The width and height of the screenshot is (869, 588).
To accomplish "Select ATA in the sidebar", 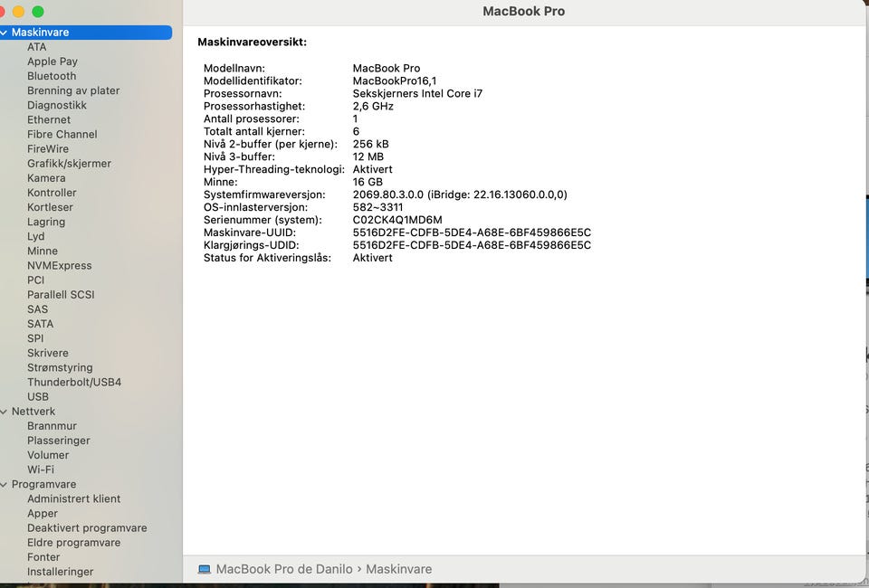I will 36,47.
